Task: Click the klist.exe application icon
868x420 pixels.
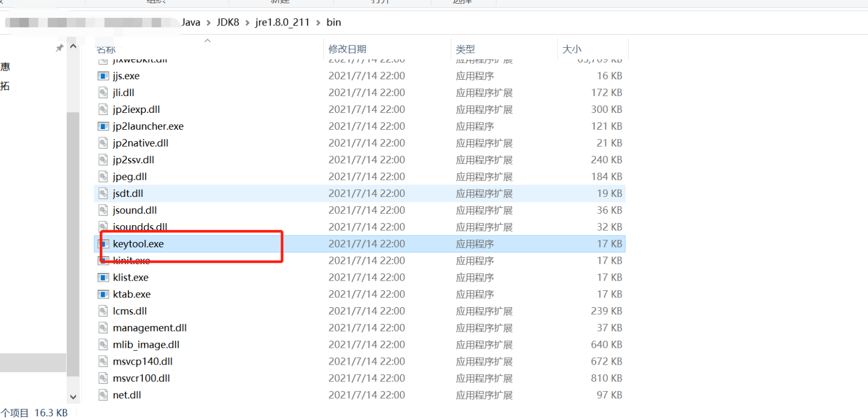Action: (x=103, y=278)
